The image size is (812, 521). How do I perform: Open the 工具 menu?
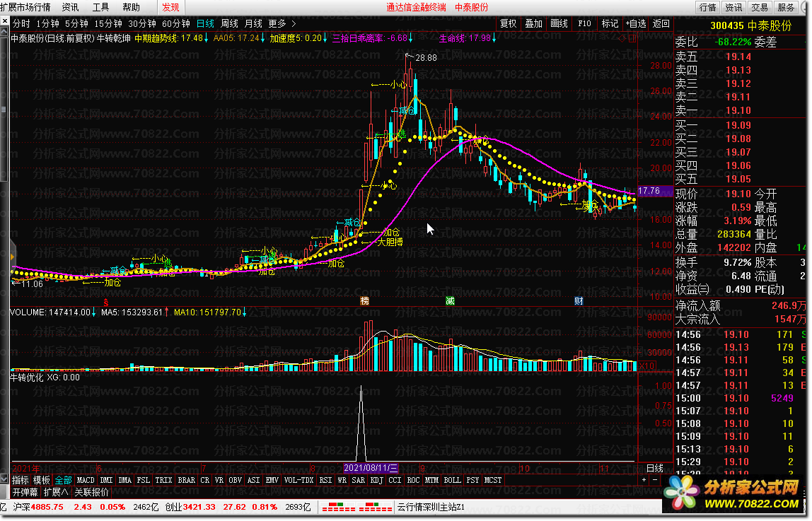pos(100,7)
